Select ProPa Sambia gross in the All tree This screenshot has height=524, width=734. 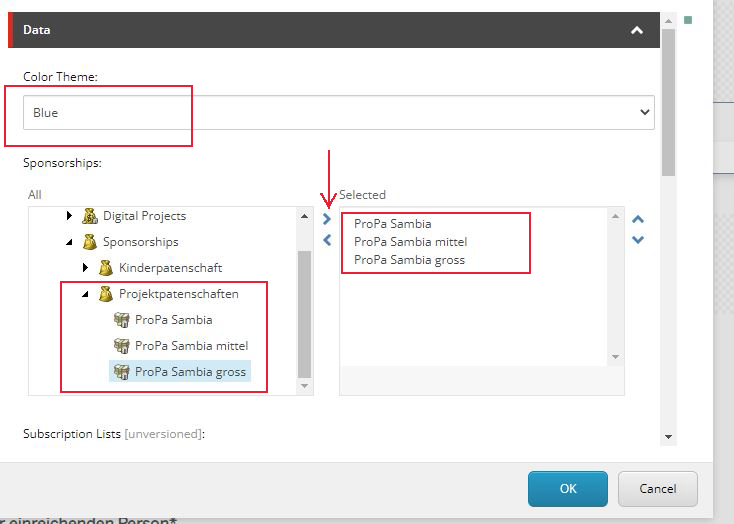click(190, 372)
